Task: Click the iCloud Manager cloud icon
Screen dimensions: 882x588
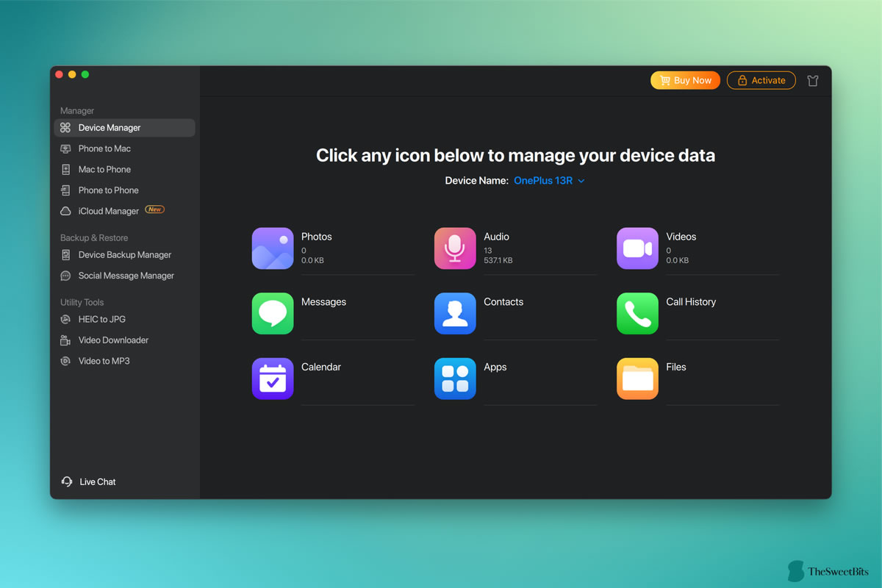Action: [65, 211]
